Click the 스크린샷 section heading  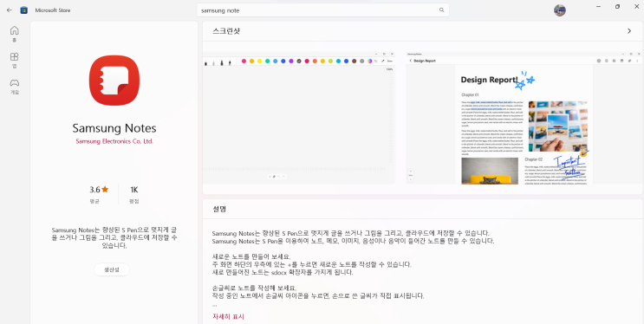point(226,31)
